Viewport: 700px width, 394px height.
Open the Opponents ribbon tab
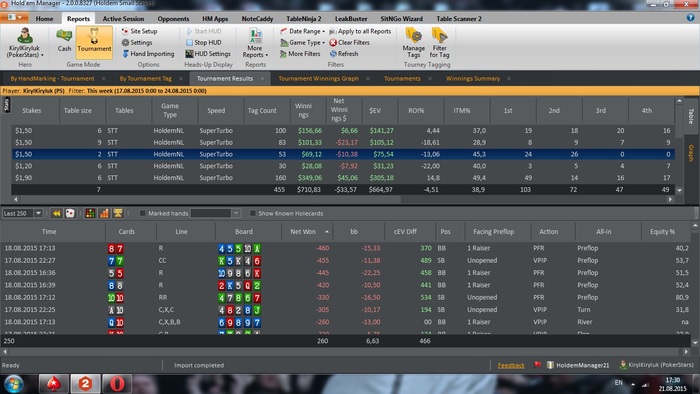(x=173, y=19)
